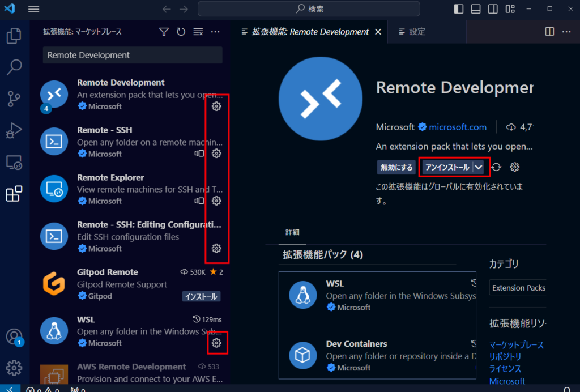Click the extension search input field
The width and height of the screenshot is (580, 392).
pyautogui.click(x=132, y=55)
